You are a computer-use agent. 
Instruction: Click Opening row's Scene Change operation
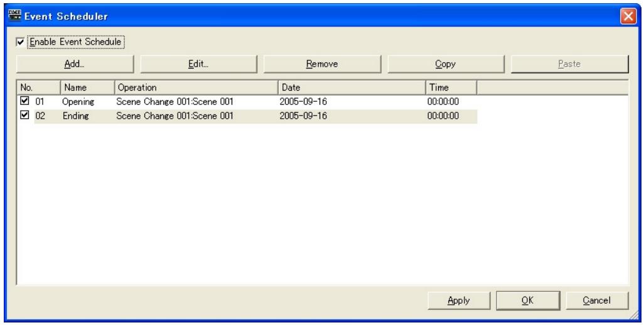[174, 102]
